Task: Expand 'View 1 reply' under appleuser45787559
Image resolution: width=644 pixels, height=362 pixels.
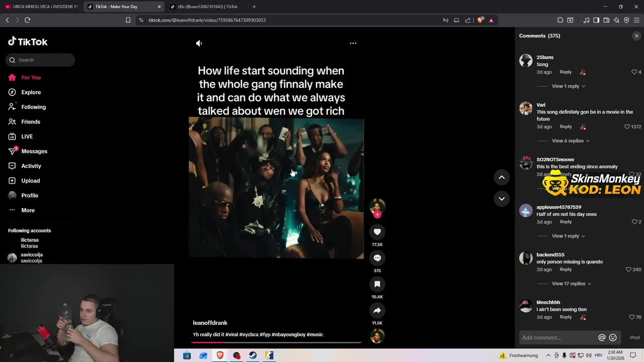Action: (569, 236)
